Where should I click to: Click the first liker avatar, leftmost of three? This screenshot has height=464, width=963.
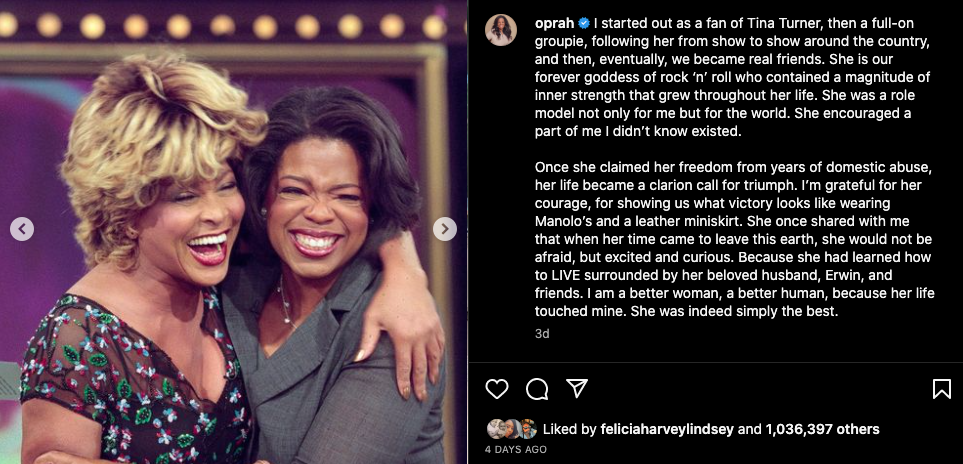[495, 429]
